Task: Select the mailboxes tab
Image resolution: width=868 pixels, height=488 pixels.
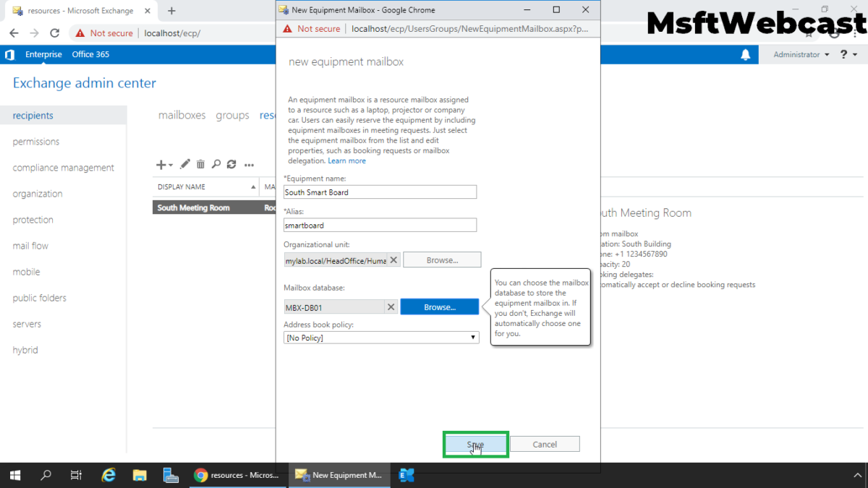Action: click(x=182, y=115)
